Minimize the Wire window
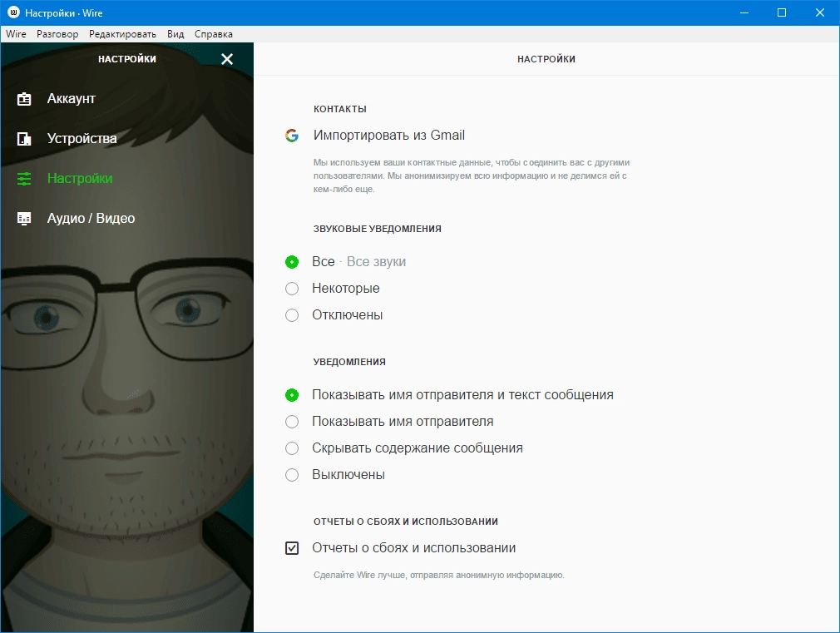 744,12
